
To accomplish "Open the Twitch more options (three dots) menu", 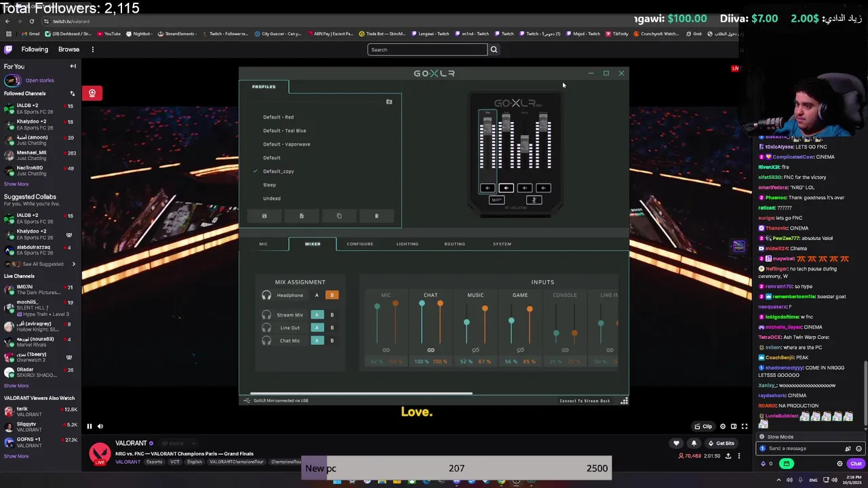I will pyautogui.click(x=93, y=49).
